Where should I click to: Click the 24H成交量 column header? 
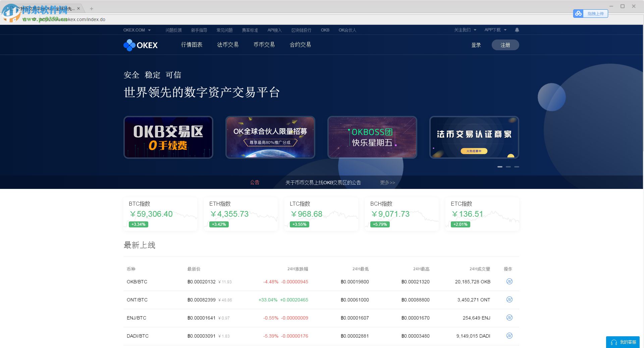tap(480, 269)
